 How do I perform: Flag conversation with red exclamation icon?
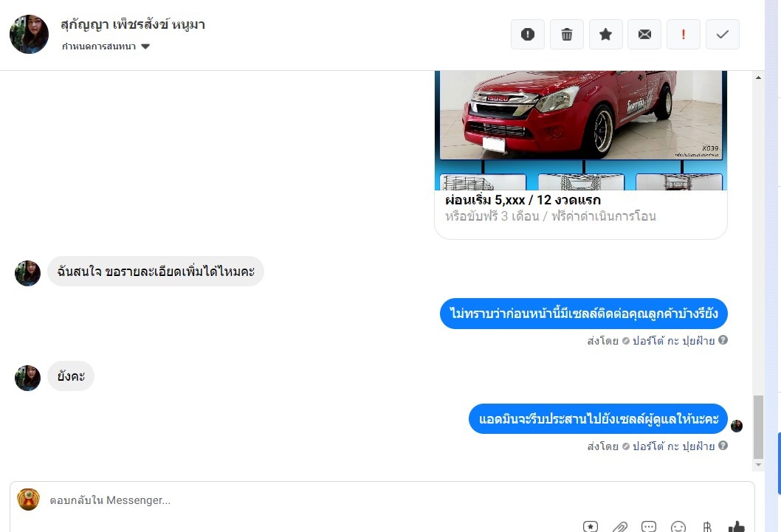(x=684, y=35)
